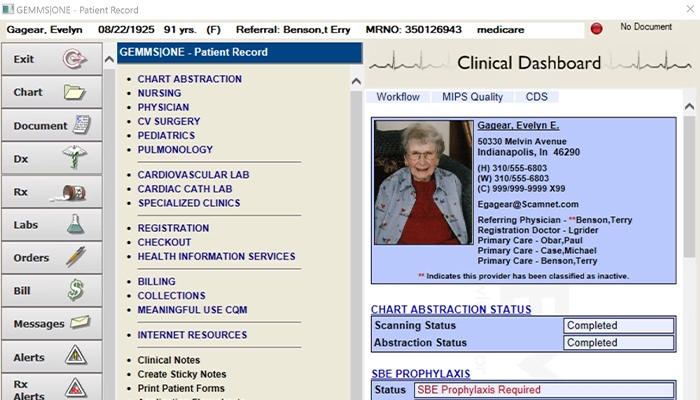
Task: Open the CHECKOUT link
Action: tap(164, 242)
